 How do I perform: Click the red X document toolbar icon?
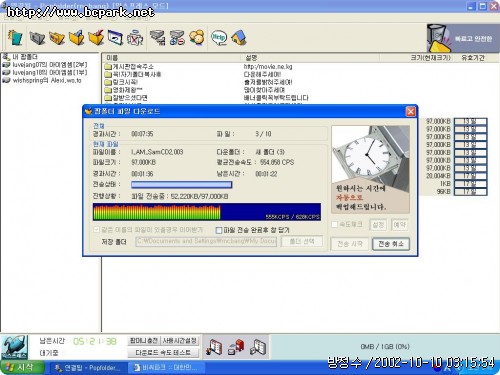pos(135,38)
